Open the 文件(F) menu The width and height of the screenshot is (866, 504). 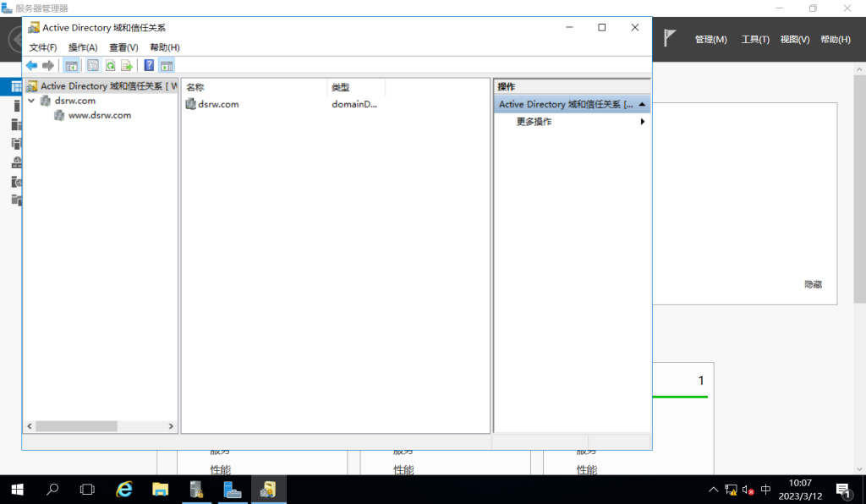43,47
